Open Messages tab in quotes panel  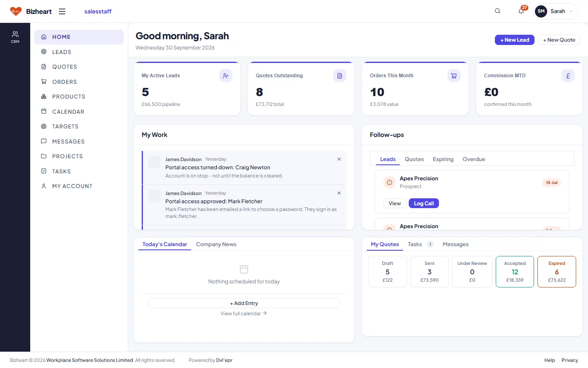tap(455, 244)
